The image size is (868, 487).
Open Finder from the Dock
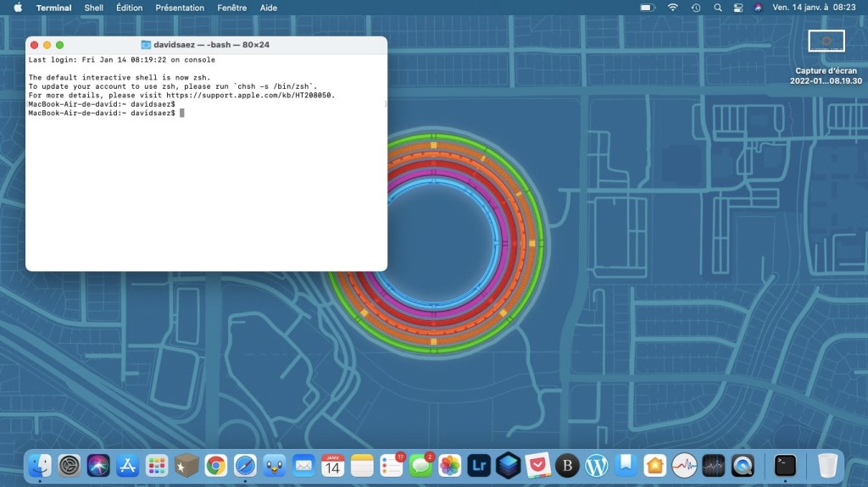(40, 465)
